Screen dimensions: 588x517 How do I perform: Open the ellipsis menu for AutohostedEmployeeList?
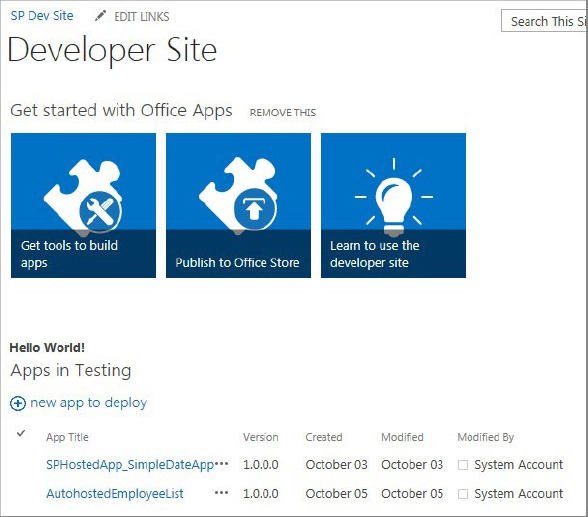221,493
